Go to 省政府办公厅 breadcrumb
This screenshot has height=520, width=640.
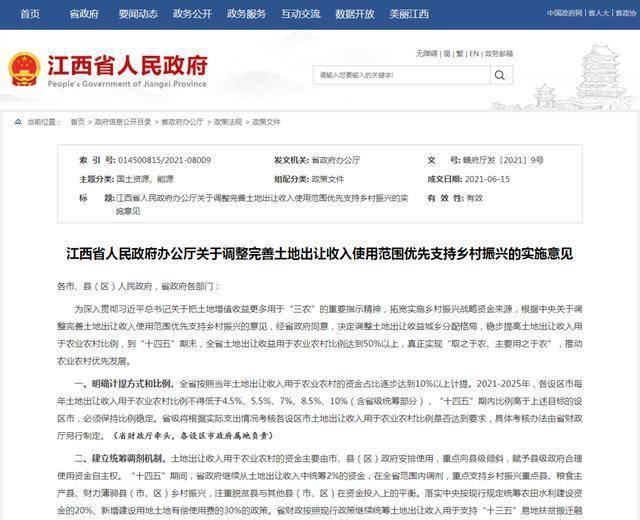coord(182,122)
